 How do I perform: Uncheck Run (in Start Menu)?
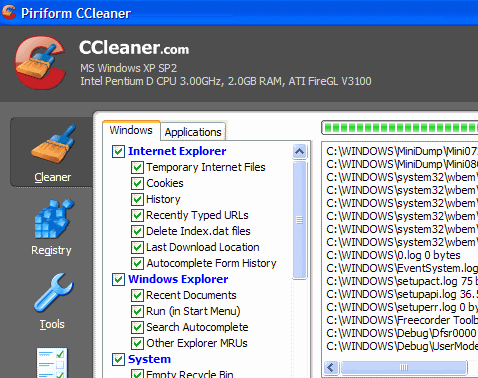137,311
